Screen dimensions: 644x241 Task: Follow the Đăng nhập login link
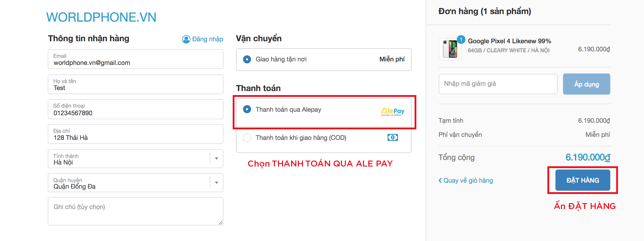(208, 39)
